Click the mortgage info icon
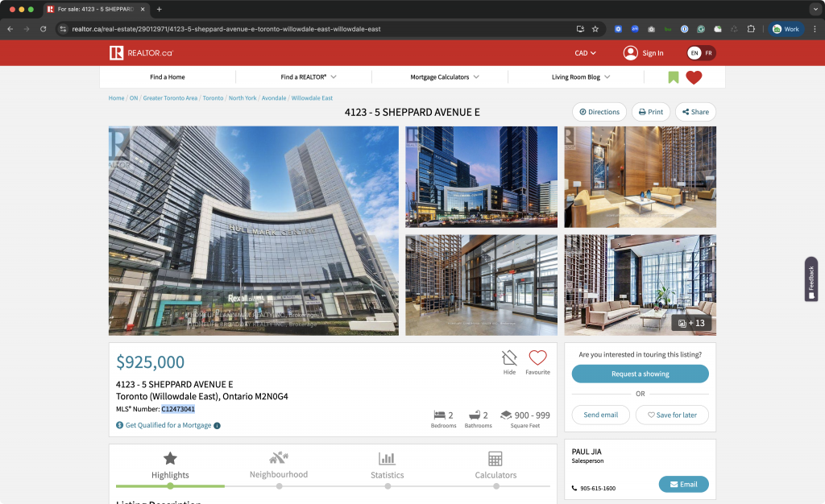This screenshot has width=825, height=504. tap(218, 426)
